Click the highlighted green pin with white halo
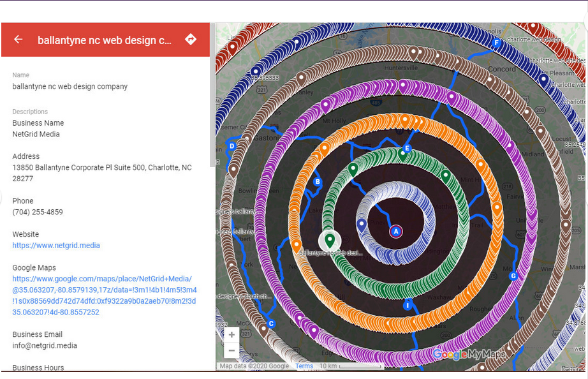 (x=330, y=240)
